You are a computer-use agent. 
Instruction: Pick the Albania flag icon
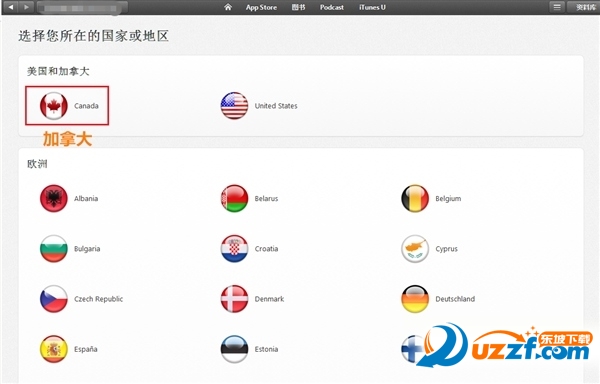point(54,198)
